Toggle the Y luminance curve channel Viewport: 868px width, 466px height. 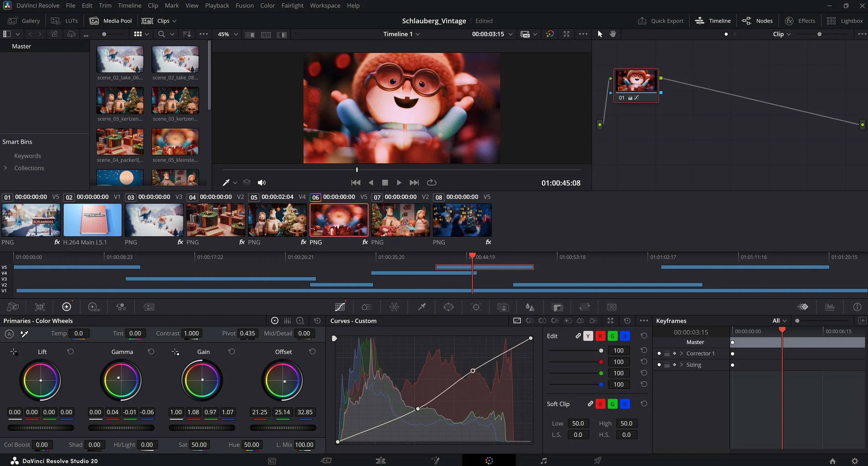click(588, 336)
